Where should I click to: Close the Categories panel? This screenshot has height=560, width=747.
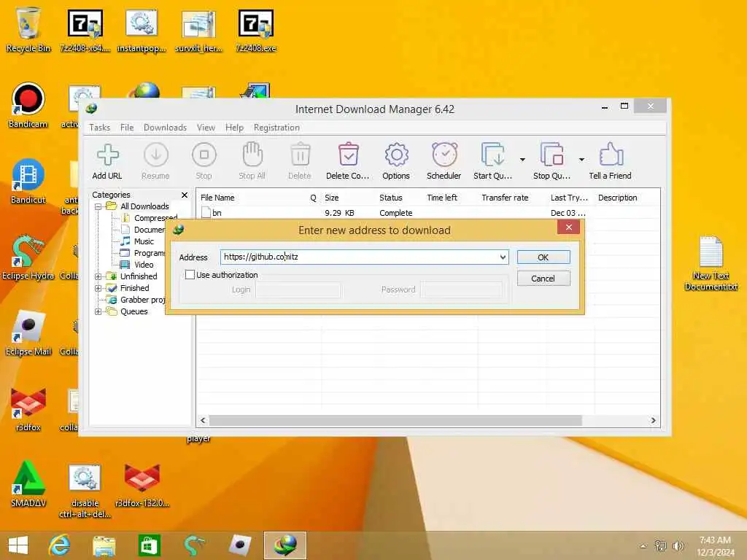click(x=185, y=195)
